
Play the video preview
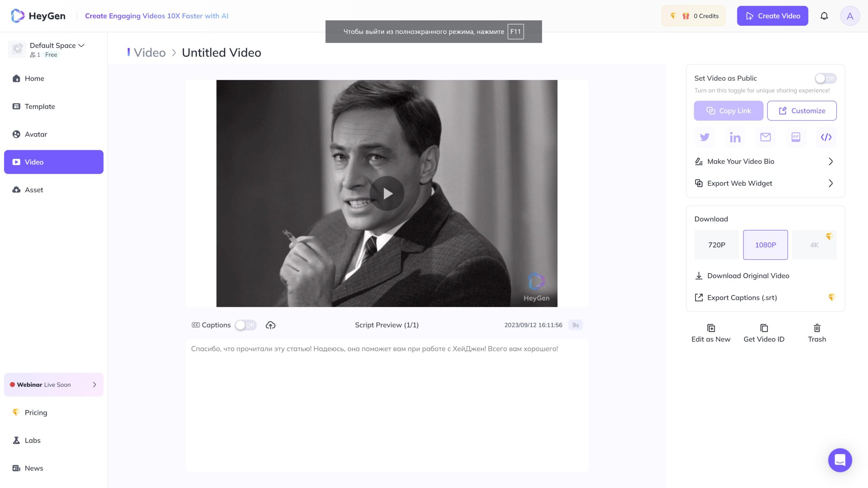[387, 194]
